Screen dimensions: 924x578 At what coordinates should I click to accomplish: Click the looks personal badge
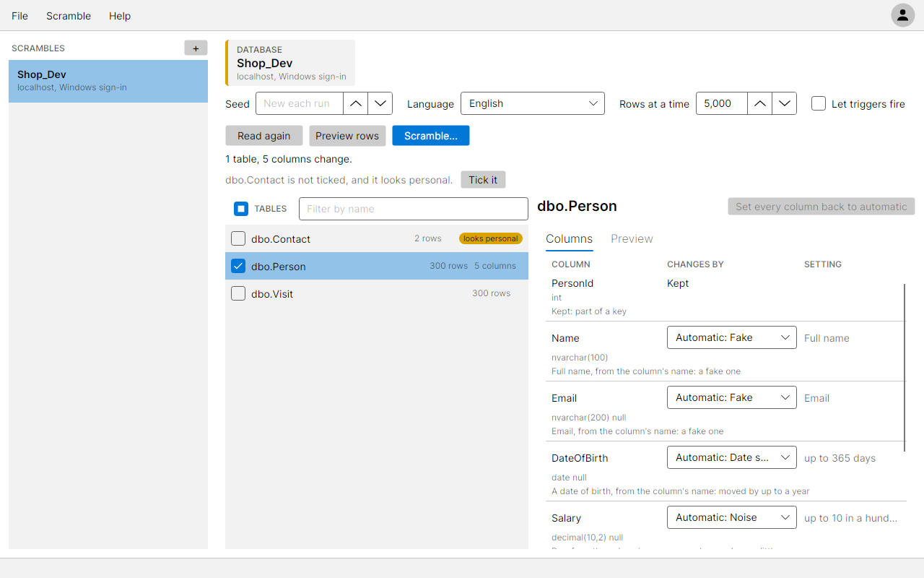(491, 238)
